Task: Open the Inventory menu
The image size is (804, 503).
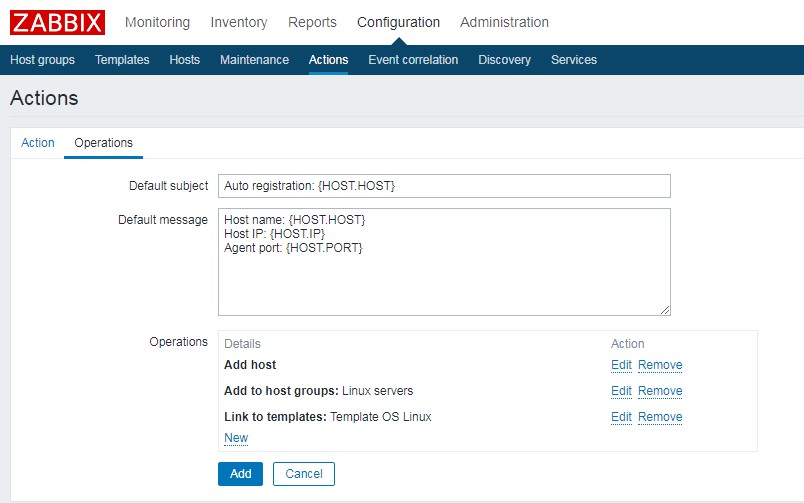Action: coord(239,22)
